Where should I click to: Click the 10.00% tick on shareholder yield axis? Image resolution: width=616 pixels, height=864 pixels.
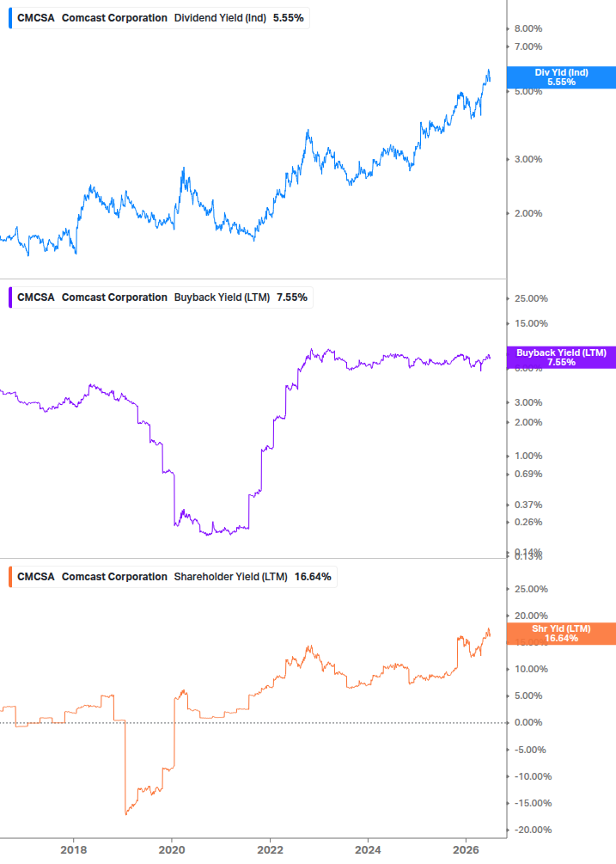[x=531, y=669]
